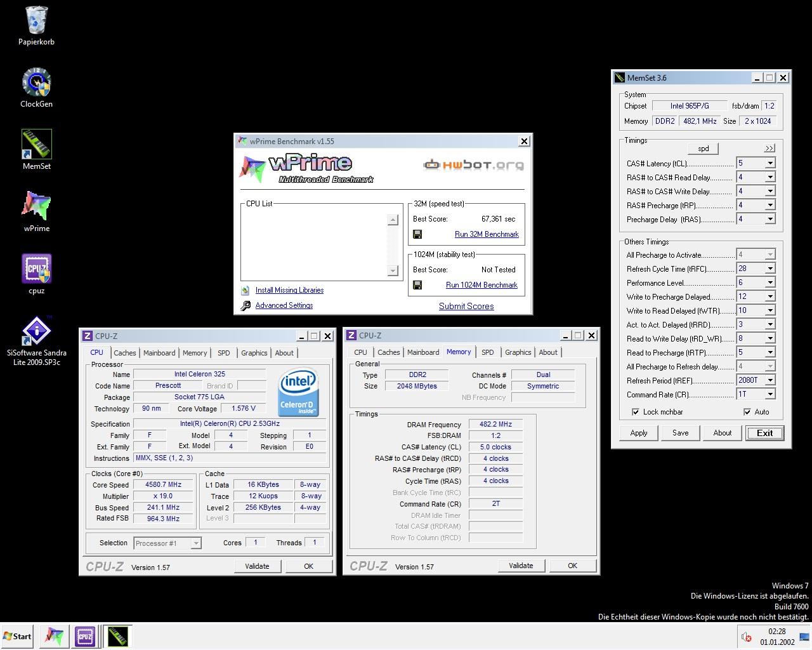This screenshot has height=650, width=812.
Task: Click the wPrime title bar icon
Action: pyautogui.click(x=242, y=141)
